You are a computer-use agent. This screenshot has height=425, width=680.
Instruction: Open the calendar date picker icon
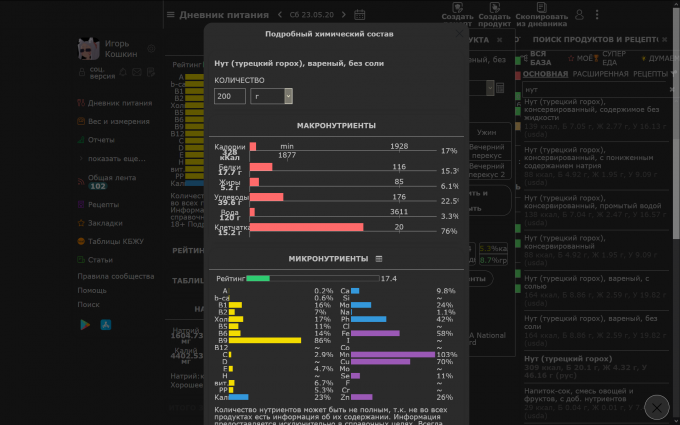pyautogui.click(x=359, y=15)
